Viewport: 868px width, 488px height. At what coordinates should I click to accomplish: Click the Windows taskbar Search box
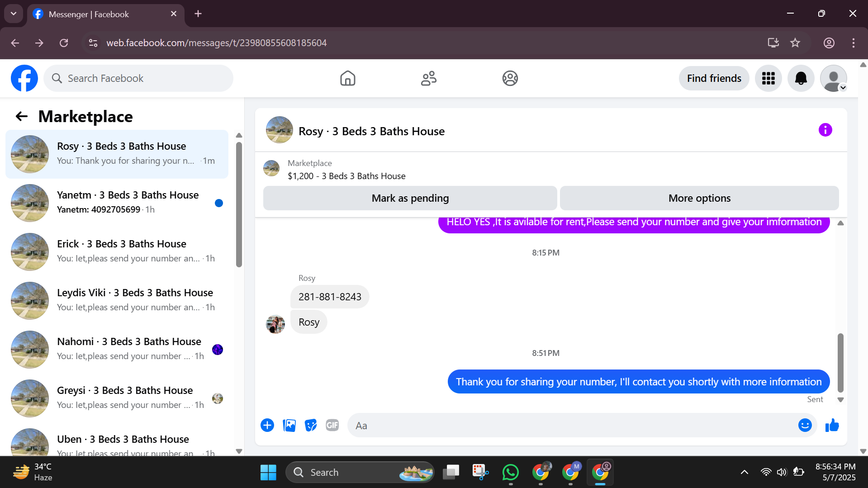click(x=360, y=473)
